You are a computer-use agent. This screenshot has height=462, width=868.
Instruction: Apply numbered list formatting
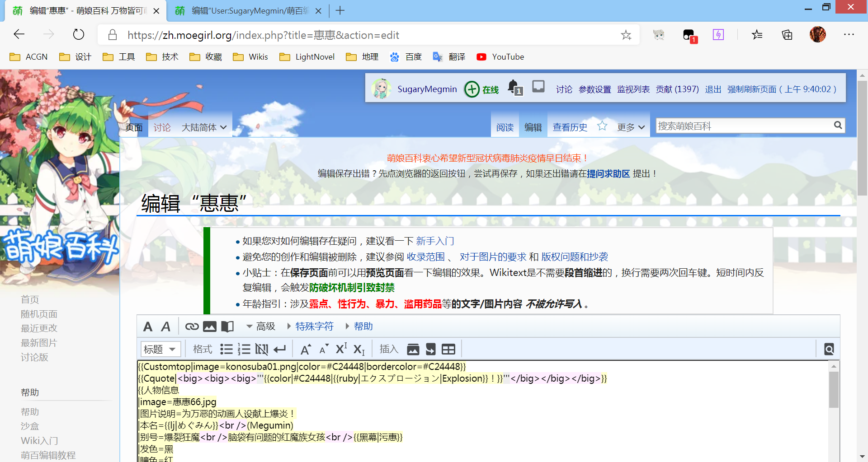pyautogui.click(x=244, y=349)
